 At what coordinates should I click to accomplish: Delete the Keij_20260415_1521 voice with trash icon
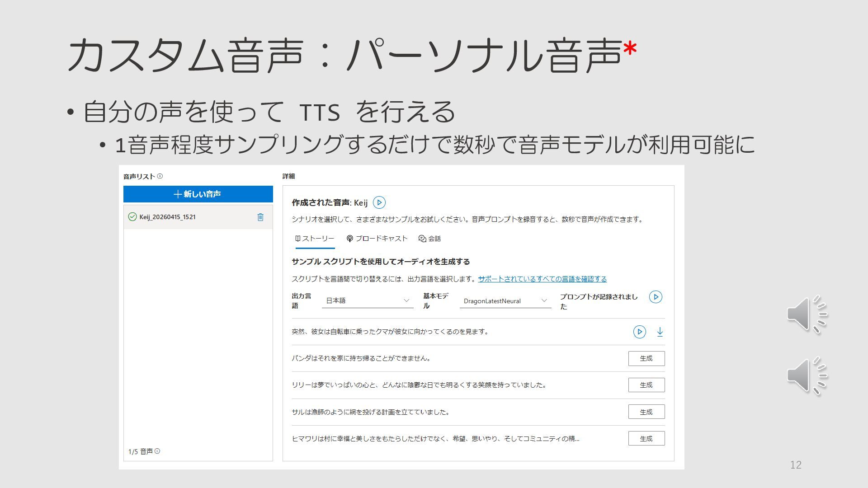click(260, 217)
